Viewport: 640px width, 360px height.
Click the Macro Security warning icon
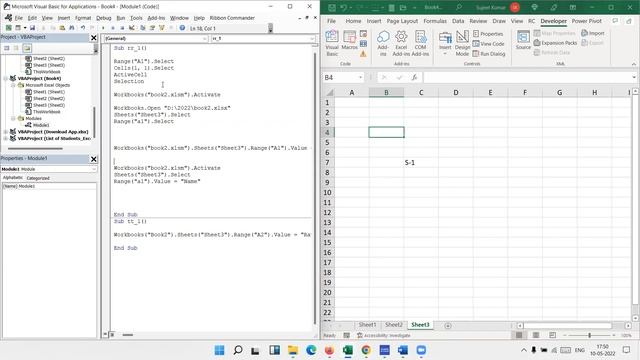click(x=363, y=53)
